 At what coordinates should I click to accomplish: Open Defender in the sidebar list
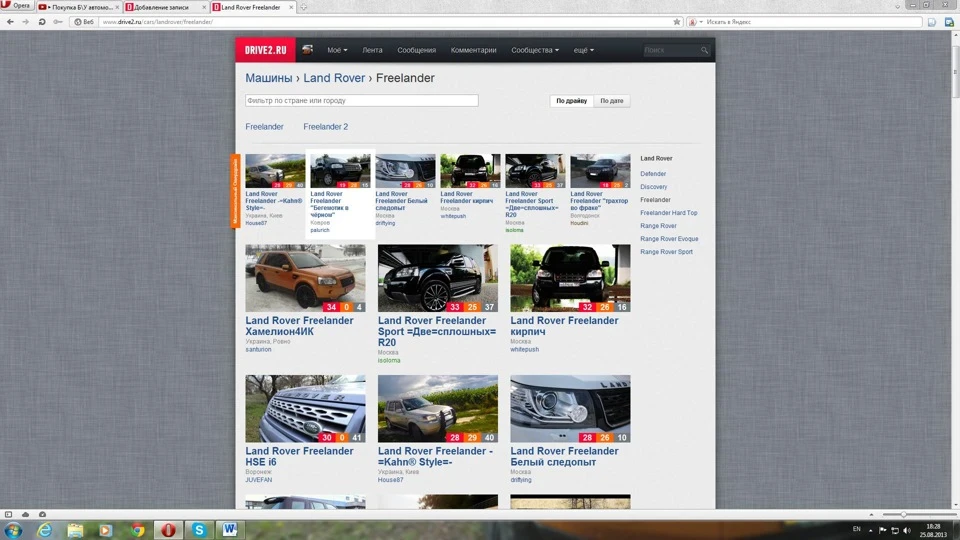coord(653,174)
